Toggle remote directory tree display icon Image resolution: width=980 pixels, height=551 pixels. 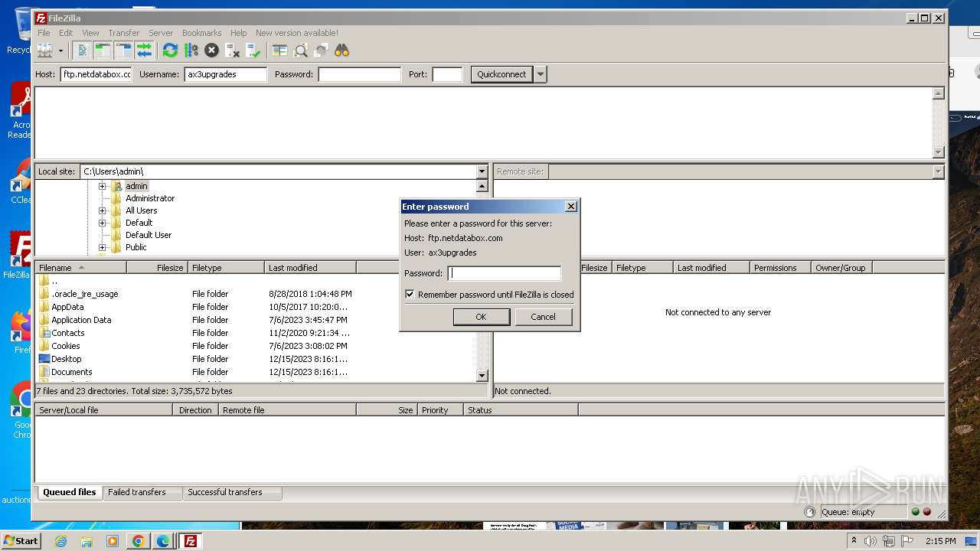[x=123, y=51]
